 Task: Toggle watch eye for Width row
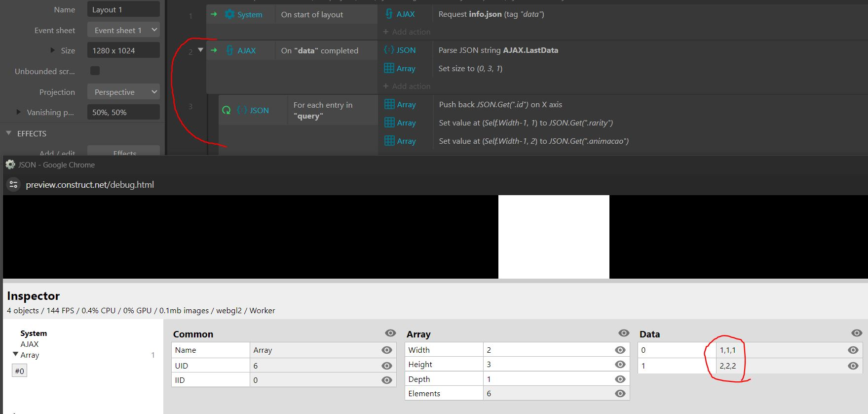(x=620, y=350)
